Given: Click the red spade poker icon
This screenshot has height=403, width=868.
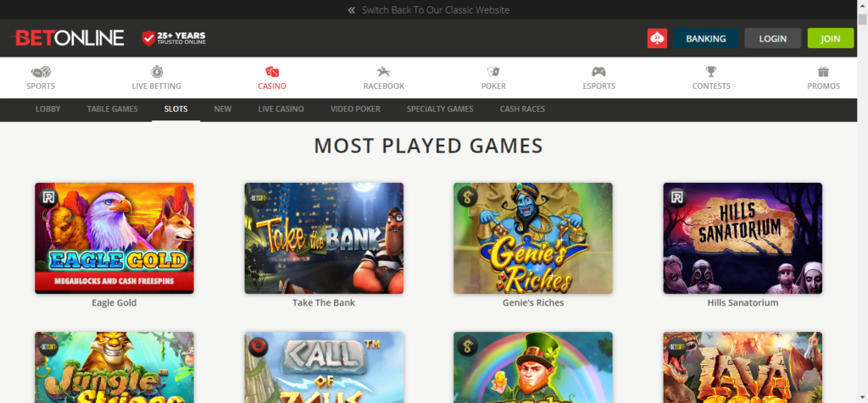Looking at the screenshot, I should [x=657, y=38].
